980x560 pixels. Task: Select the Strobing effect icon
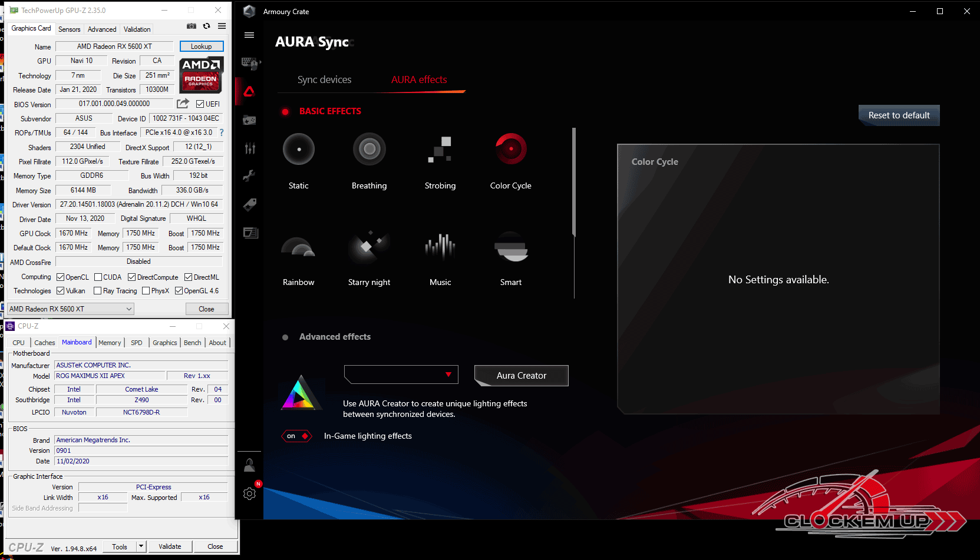tap(440, 149)
